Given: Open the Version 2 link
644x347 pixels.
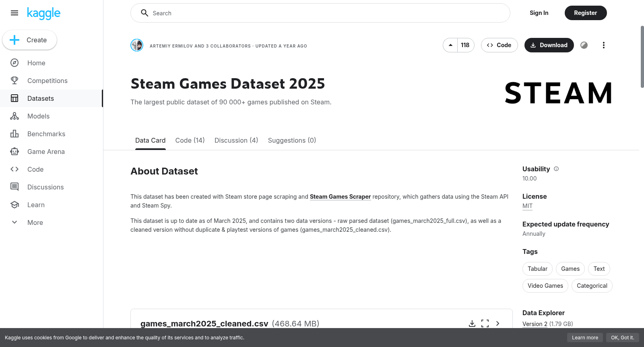Looking at the screenshot, I should click(535, 324).
